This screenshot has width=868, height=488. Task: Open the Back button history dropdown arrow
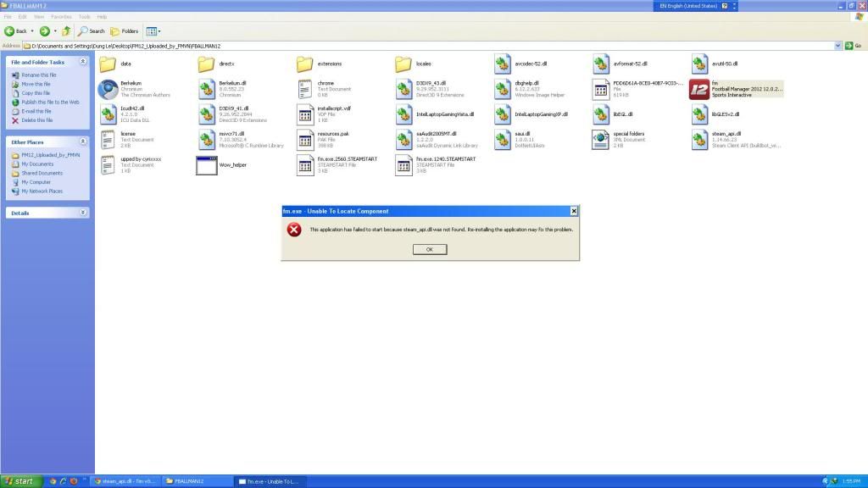tap(32, 31)
